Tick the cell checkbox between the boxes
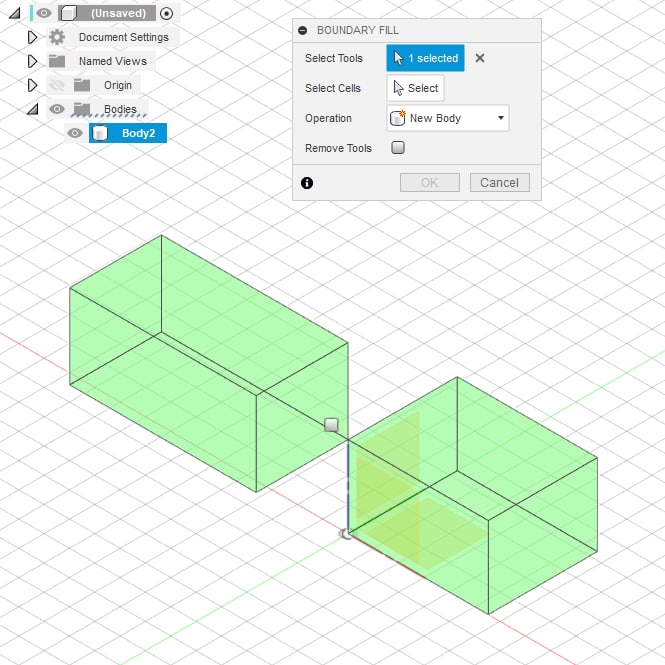 pos(331,425)
